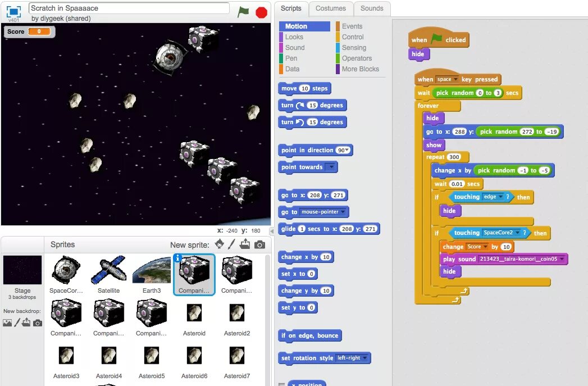The width and height of the screenshot is (588, 386).
Task: Open the touching edge dropdown
Action: [500, 197]
